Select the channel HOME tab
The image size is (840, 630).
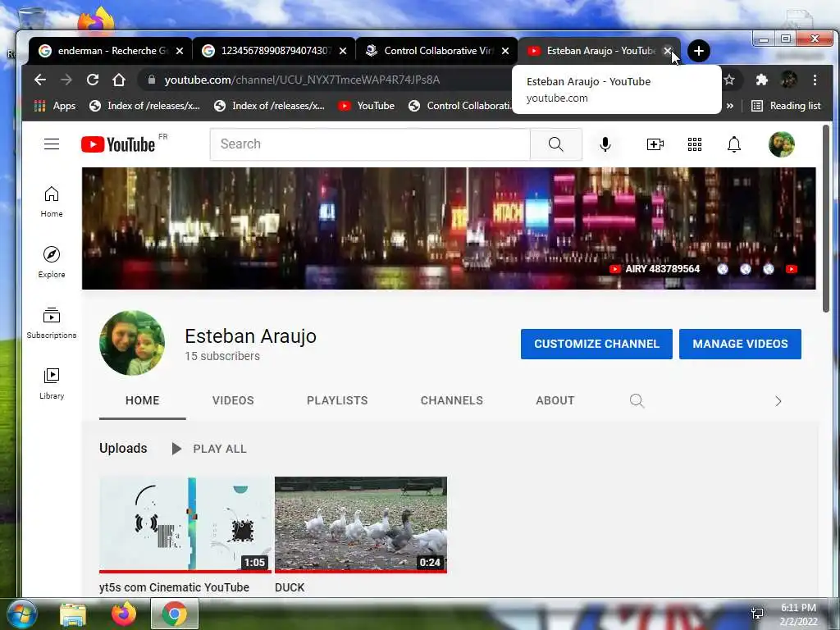pyautogui.click(x=143, y=400)
